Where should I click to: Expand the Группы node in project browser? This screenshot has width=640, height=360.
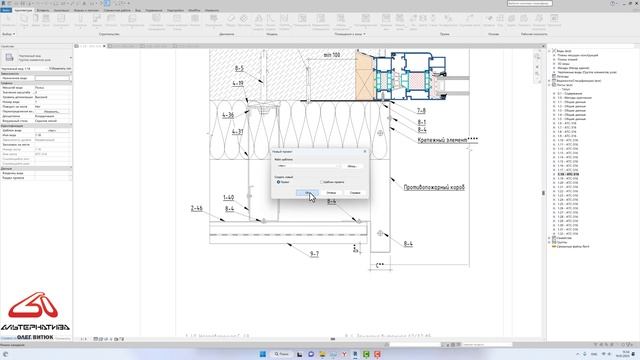tap(549, 242)
